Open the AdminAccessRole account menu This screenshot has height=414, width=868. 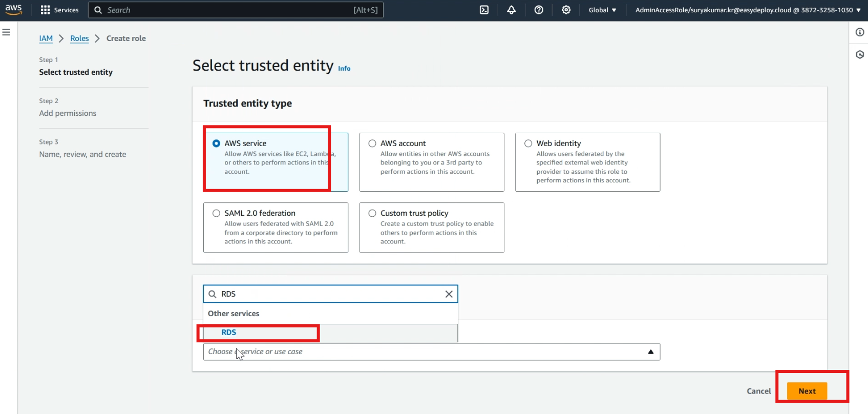coord(748,10)
